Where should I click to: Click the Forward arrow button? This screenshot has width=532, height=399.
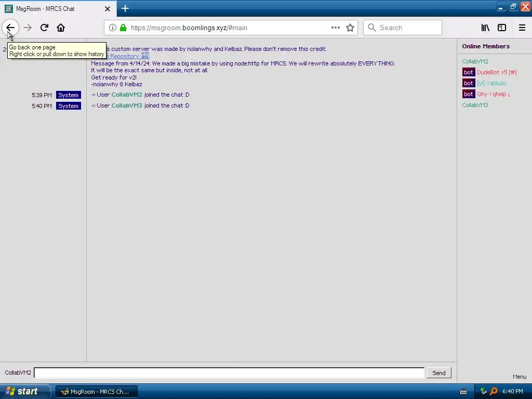(28, 28)
